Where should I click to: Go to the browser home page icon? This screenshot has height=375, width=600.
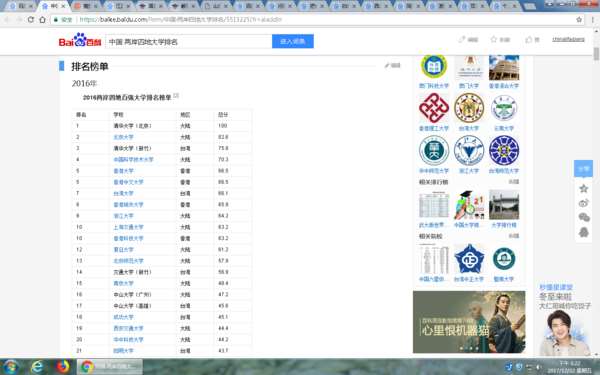[42, 20]
